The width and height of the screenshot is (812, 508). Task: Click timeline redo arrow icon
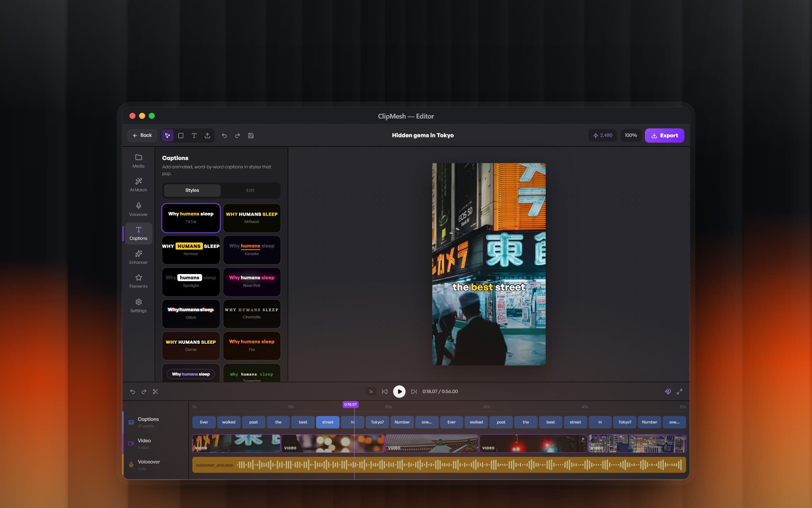pos(144,391)
